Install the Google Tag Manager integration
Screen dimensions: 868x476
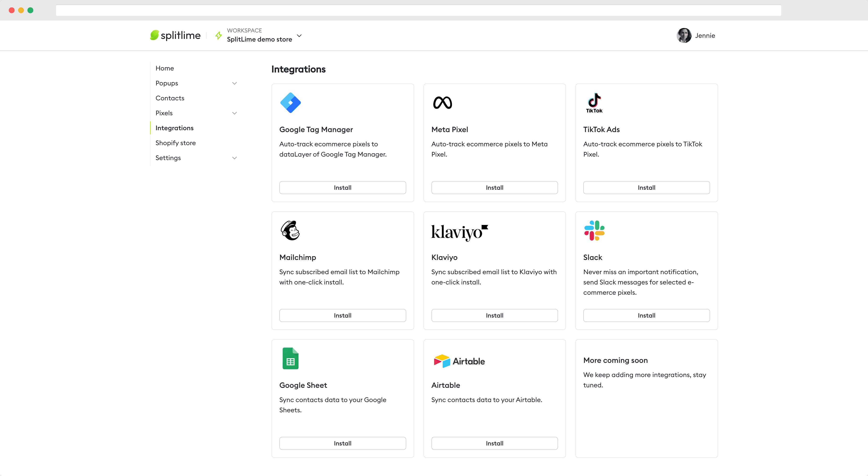point(342,188)
